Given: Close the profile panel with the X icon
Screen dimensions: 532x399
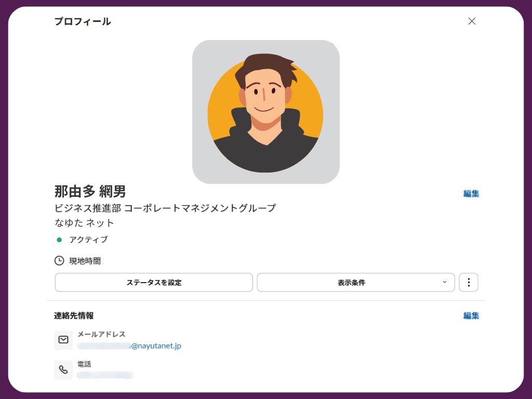Looking at the screenshot, I should [472, 21].
